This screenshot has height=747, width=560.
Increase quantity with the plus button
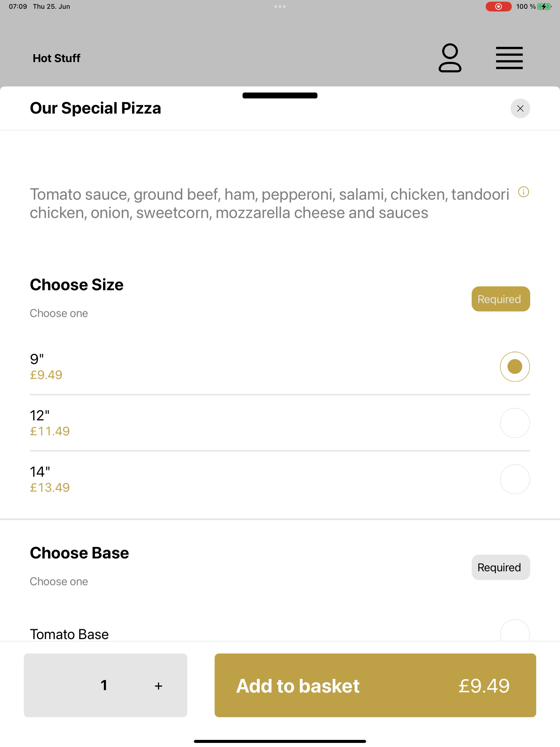[158, 685]
